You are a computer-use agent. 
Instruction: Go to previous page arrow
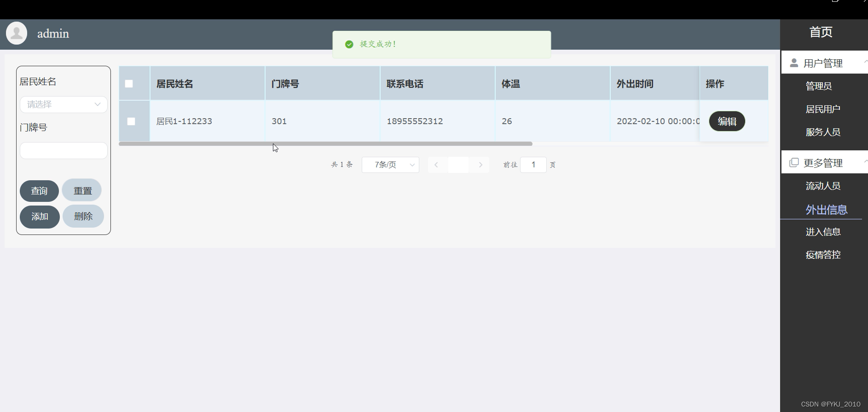[436, 165]
